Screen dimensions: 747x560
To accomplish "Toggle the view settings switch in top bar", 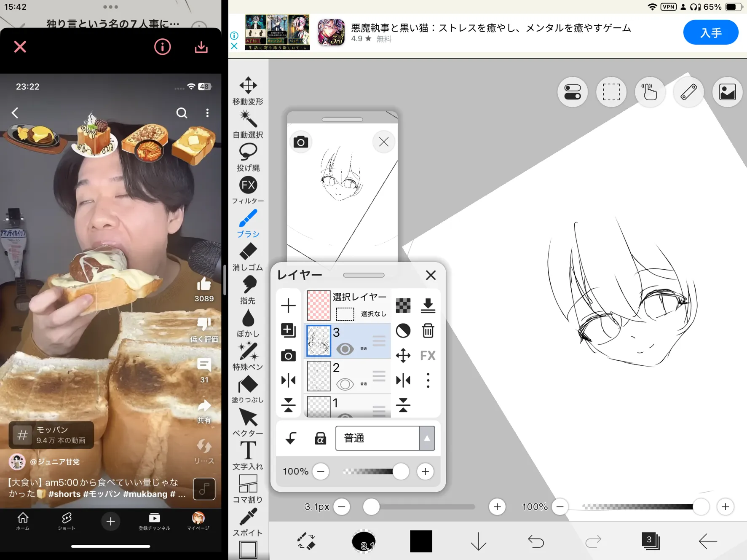I will pyautogui.click(x=572, y=92).
